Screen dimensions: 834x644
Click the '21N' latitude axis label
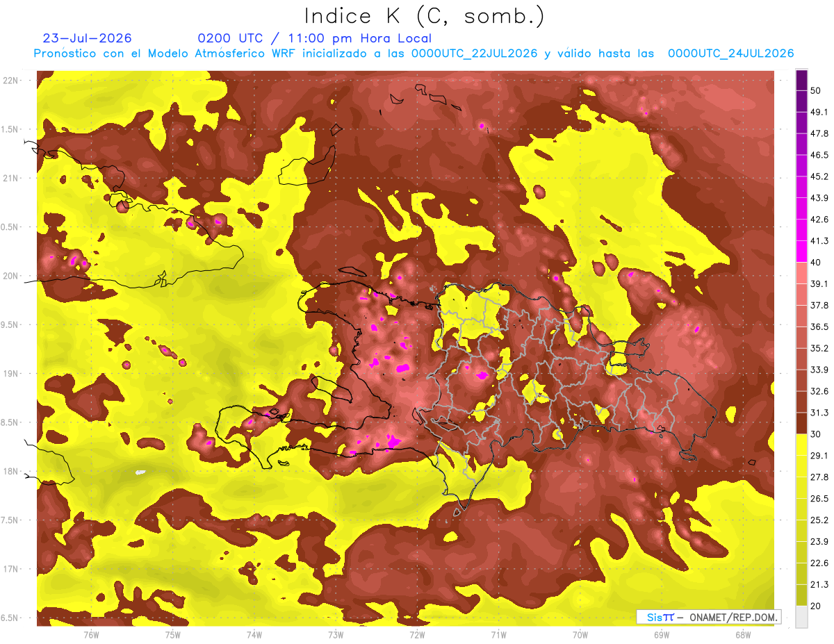(x=10, y=178)
